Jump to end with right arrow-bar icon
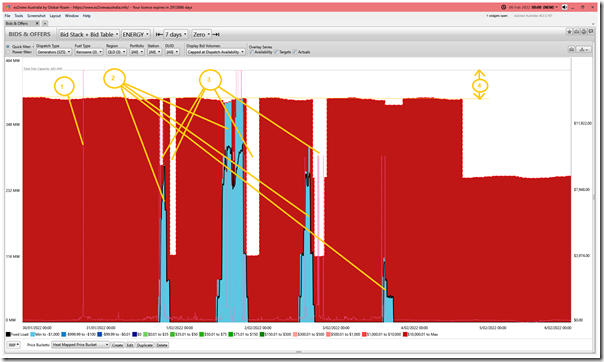This screenshot has height=362, width=604. (x=216, y=34)
